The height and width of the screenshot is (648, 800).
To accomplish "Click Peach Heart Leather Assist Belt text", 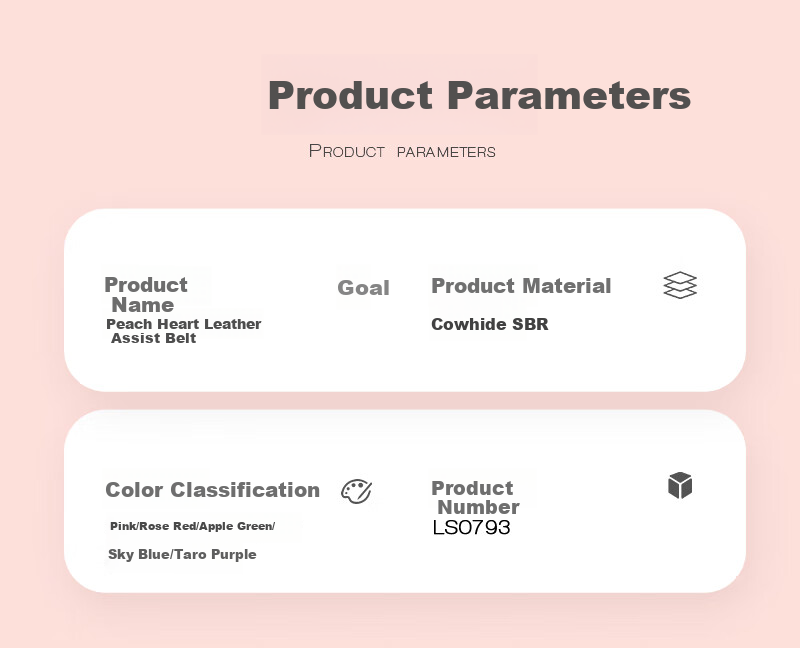I will click(x=184, y=331).
